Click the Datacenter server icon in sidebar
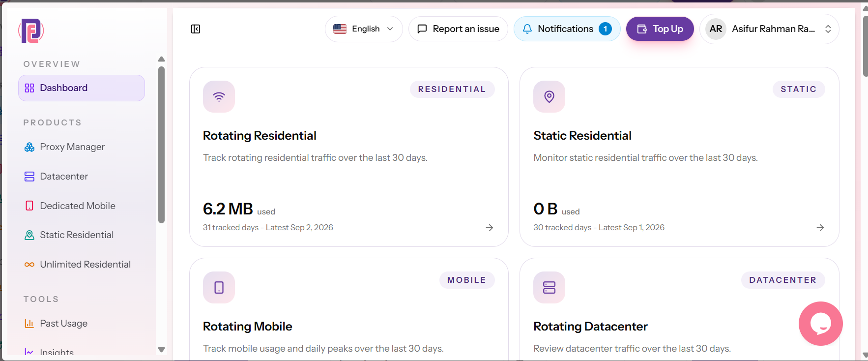 click(29, 176)
